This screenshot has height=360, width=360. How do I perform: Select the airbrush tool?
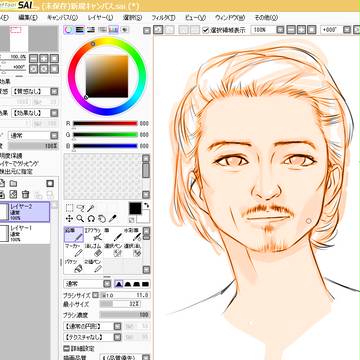[93, 235]
